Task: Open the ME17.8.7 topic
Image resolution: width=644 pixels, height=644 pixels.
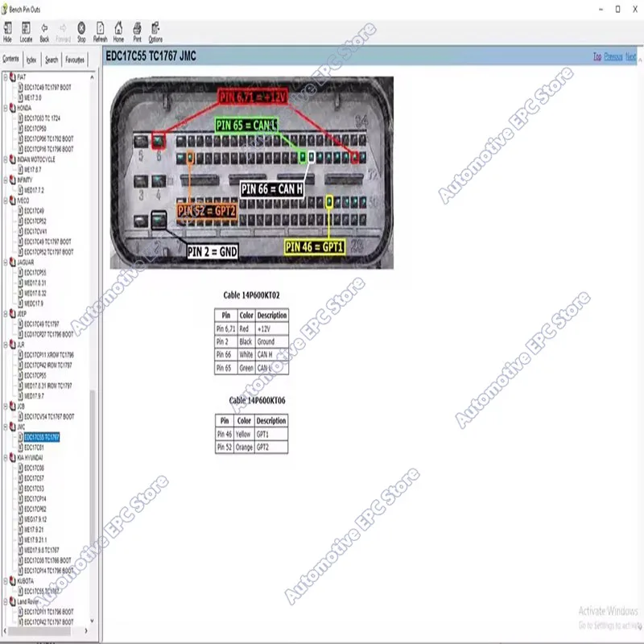Action: 33,170
